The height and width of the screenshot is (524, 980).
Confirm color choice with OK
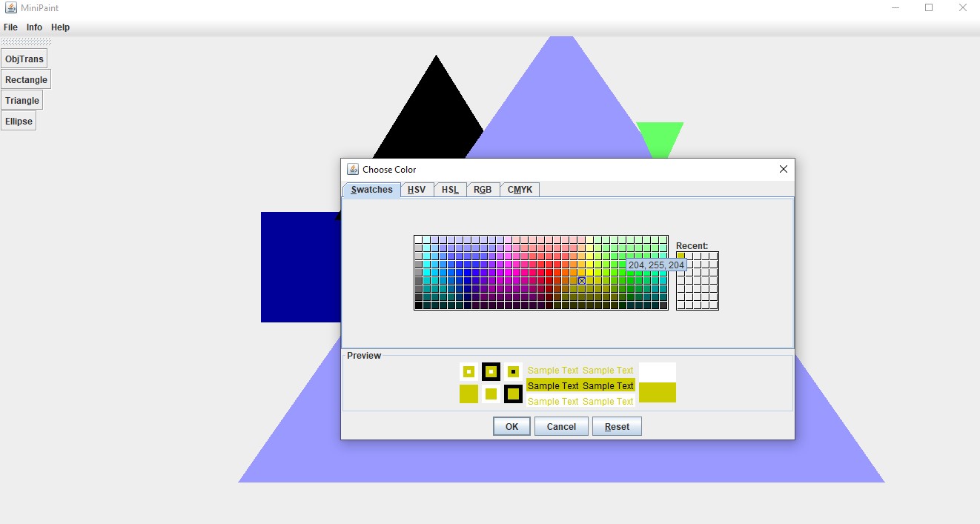511,426
